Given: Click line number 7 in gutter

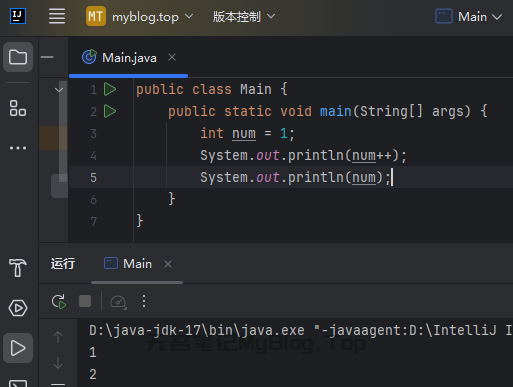Looking at the screenshot, I should click(x=94, y=221).
